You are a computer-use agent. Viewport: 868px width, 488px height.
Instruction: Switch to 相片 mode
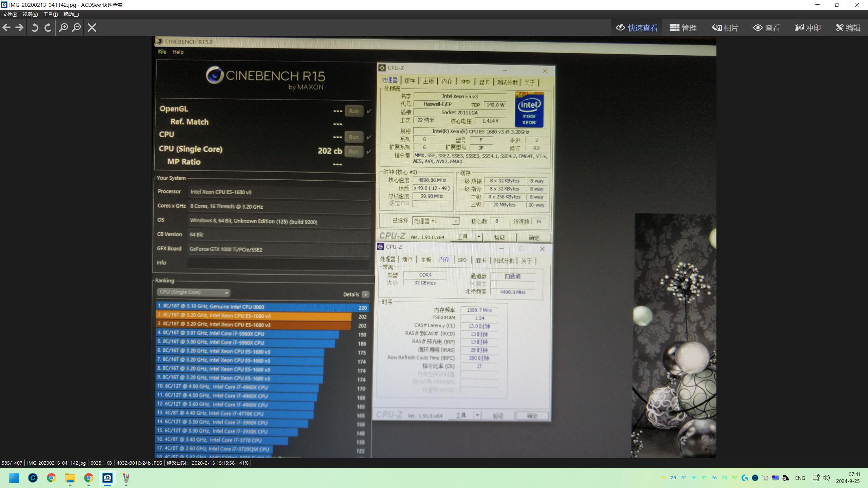(x=725, y=28)
